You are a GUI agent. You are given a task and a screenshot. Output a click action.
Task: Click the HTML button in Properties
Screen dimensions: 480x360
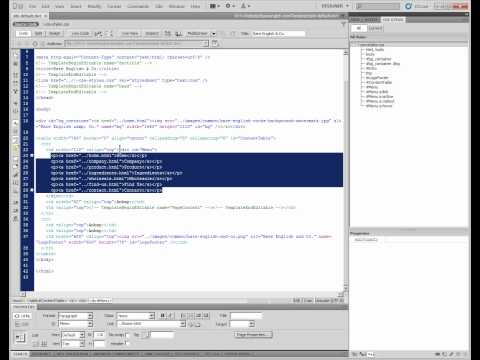22,316
